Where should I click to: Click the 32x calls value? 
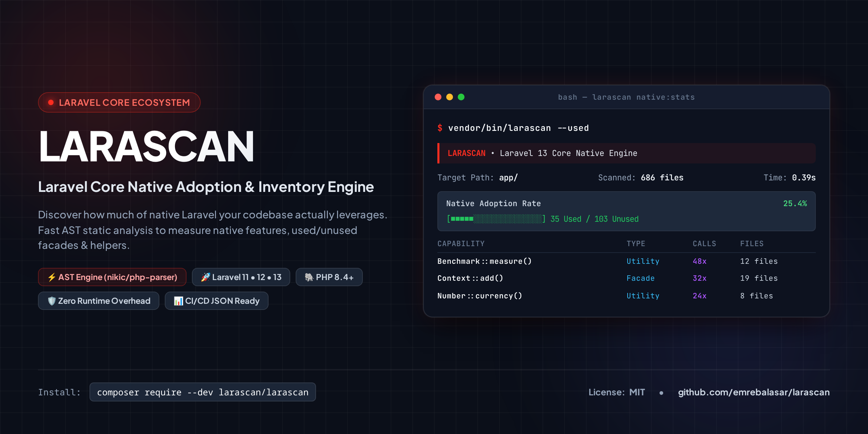(699, 278)
